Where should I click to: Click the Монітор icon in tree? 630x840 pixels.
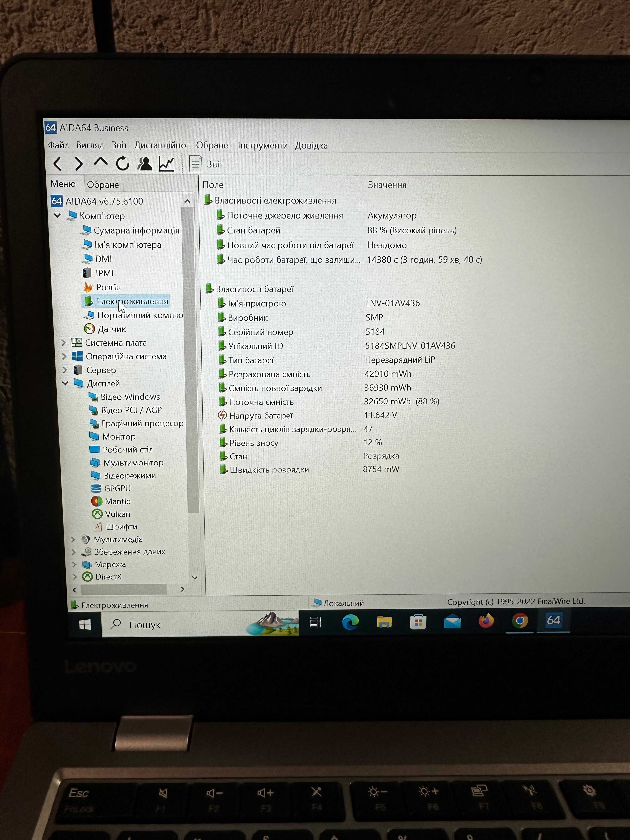94,436
